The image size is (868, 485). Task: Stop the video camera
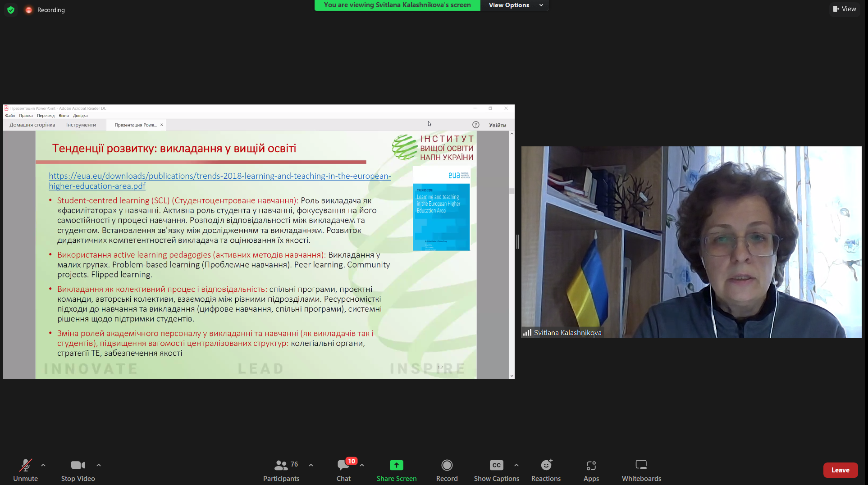78,470
